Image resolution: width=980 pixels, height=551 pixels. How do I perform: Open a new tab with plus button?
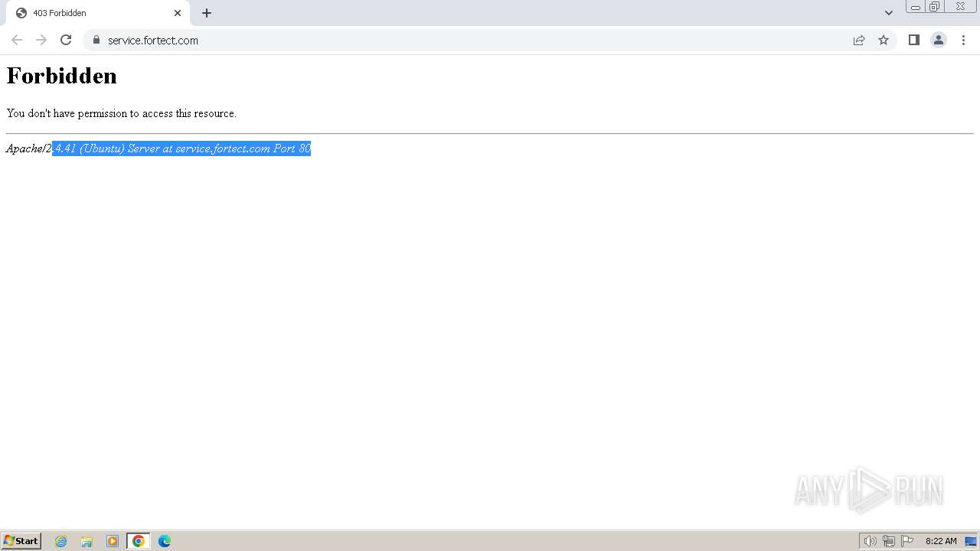coord(207,13)
